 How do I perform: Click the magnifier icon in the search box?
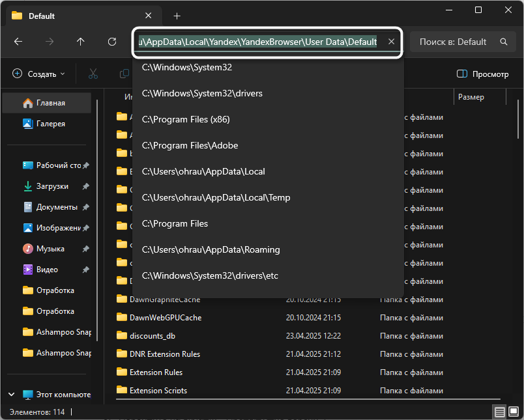[x=503, y=42]
